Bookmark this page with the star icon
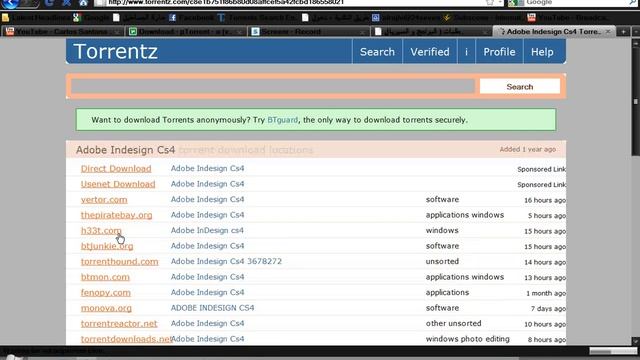The width and height of the screenshot is (640, 360). pos(490,3)
